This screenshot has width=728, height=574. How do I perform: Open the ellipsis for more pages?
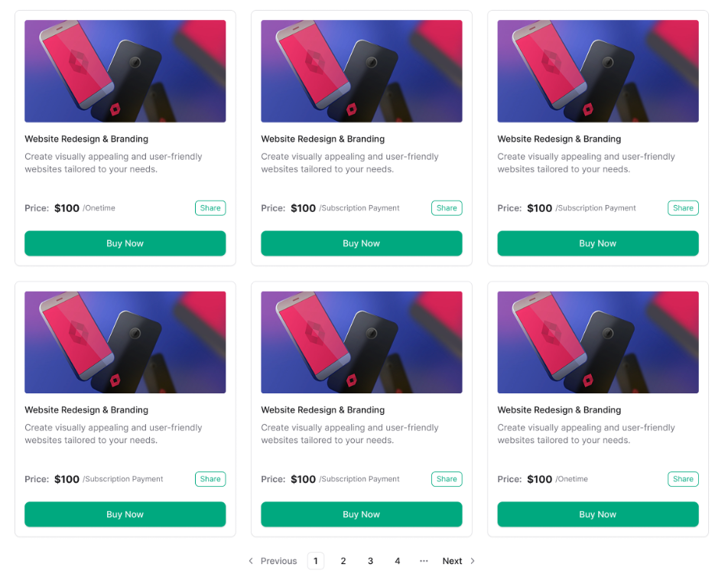coord(424,561)
